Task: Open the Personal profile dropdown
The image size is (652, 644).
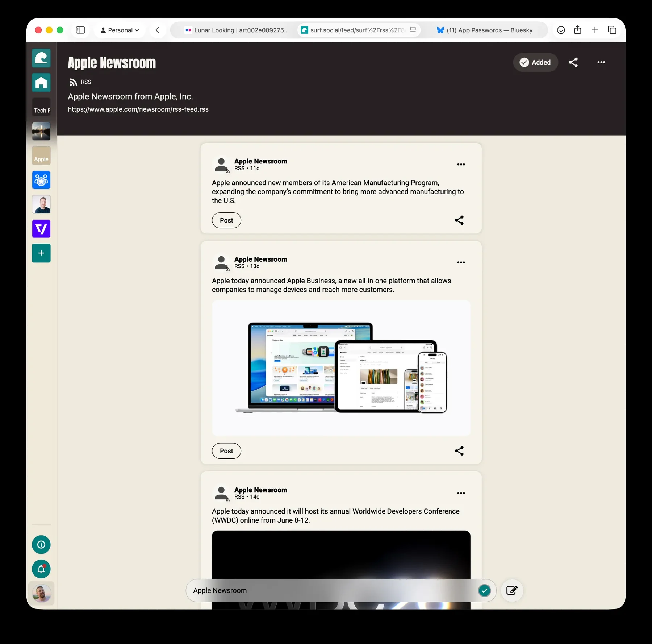Action: tap(120, 30)
